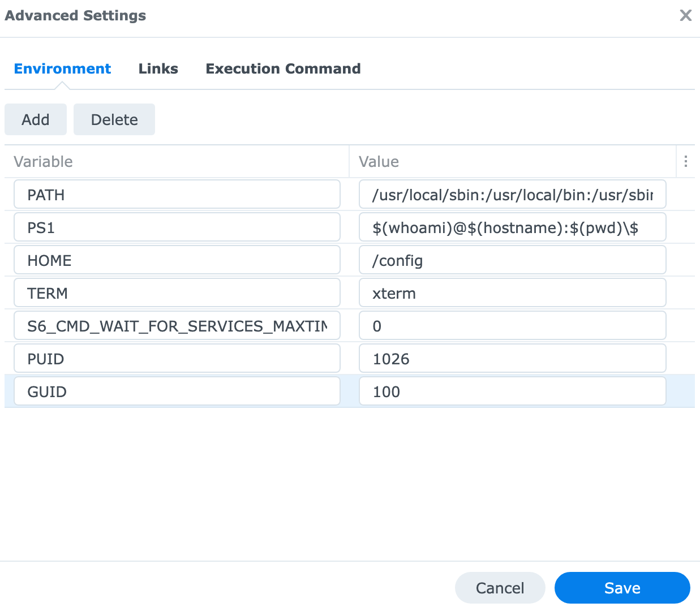The width and height of the screenshot is (700, 607).
Task: Click inside the PATH value field
Action: pos(512,194)
